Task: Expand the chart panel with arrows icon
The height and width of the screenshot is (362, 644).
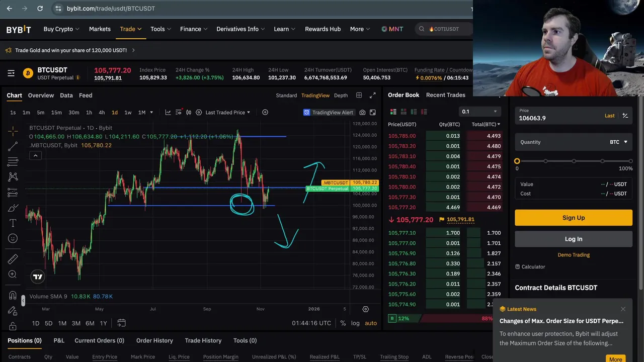Action: coord(373,95)
